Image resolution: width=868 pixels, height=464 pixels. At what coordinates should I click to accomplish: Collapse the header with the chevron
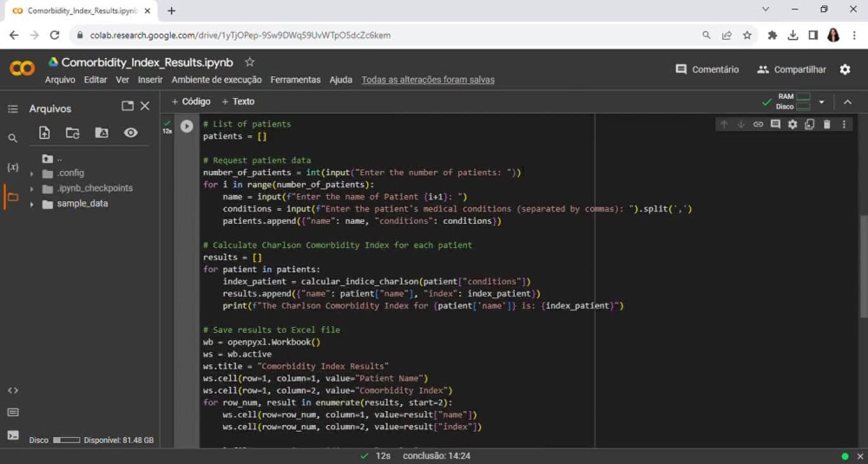pyautogui.click(x=847, y=102)
